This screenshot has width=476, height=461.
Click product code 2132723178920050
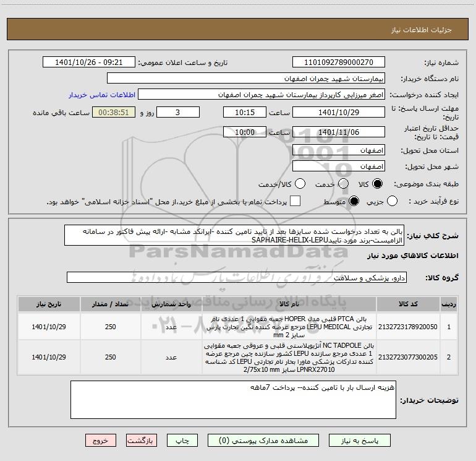[x=408, y=327]
